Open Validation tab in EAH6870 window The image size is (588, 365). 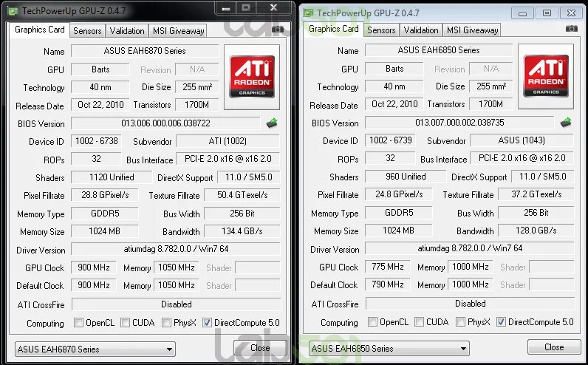pyautogui.click(x=127, y=31)
